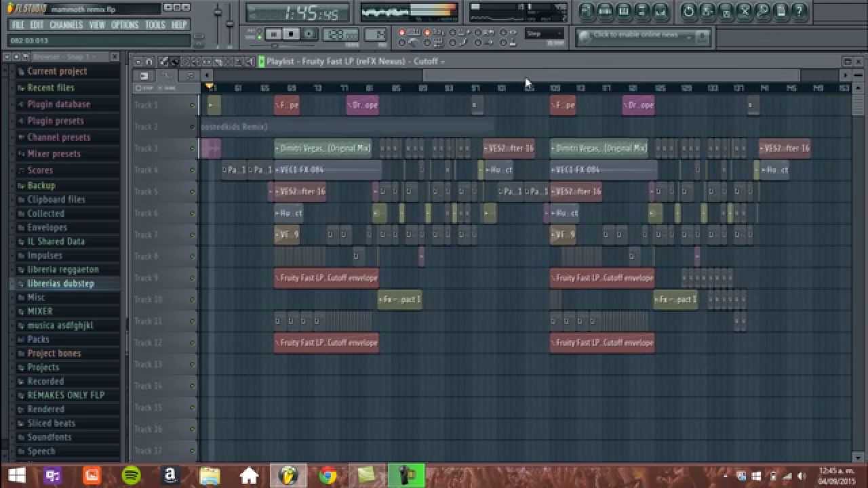Click the record button in transport

[x=309, y=35]
